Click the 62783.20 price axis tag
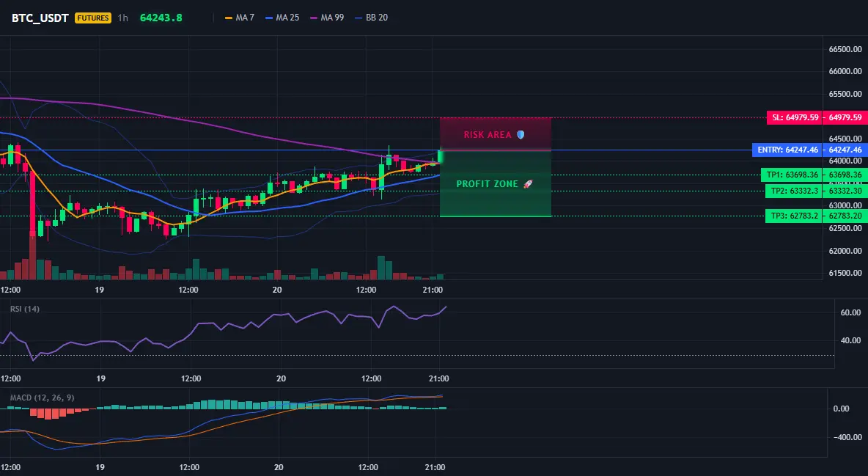868x476 pixels. (x=845, y=216)
